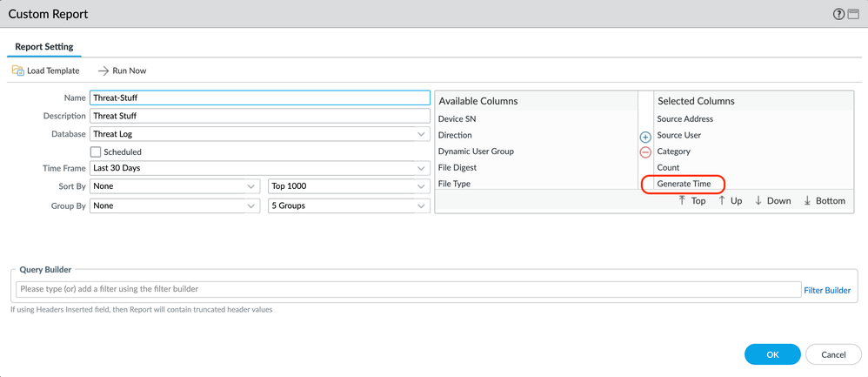The image size is (868, 377).
Task: Select Generate Time in Selected Columns
Action: pyautogui.click(x=684, y=185)
